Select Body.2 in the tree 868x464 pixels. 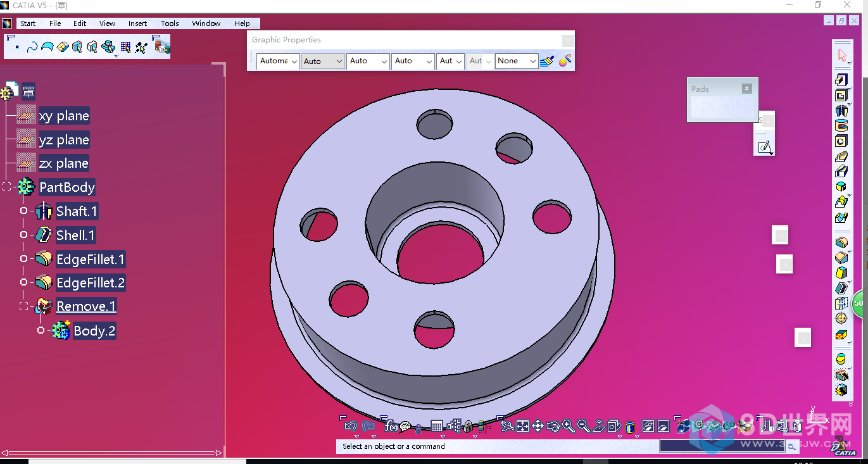tap(94, 331)
